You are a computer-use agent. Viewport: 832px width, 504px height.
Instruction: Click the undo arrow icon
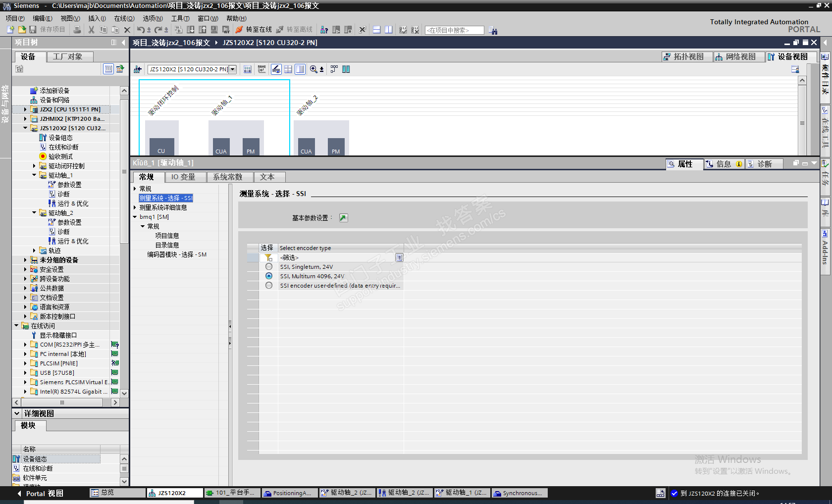[141, 30]
